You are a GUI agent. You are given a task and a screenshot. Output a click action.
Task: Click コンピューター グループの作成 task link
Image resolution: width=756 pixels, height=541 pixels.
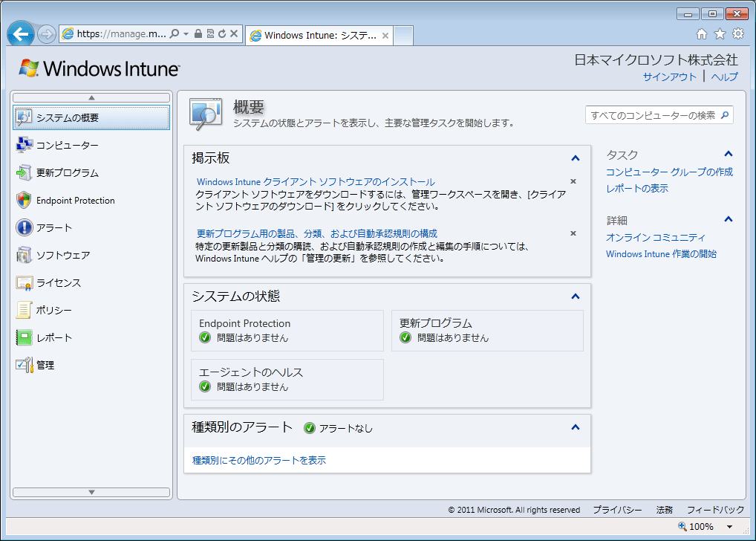pyautogui.click(x=669, y=172)
